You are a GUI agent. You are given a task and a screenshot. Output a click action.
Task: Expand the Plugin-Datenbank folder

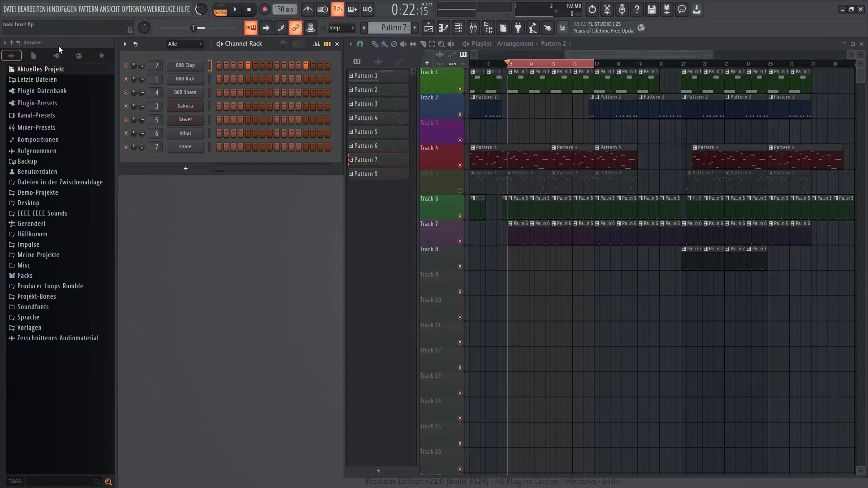42,90
